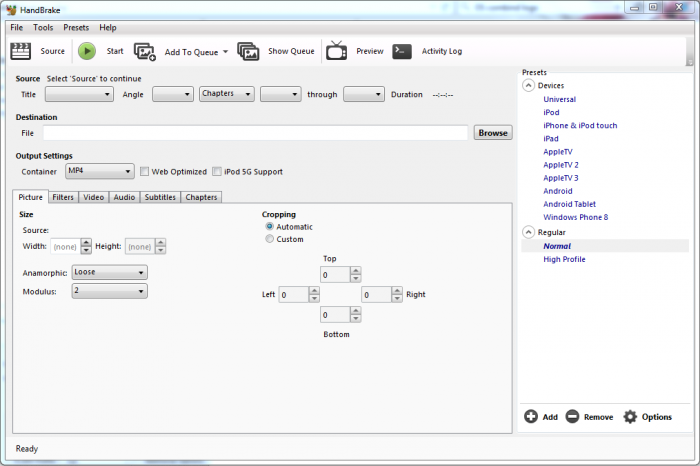
Task: Click the Preview toolbar label
Action: click(x=370, y=51)
